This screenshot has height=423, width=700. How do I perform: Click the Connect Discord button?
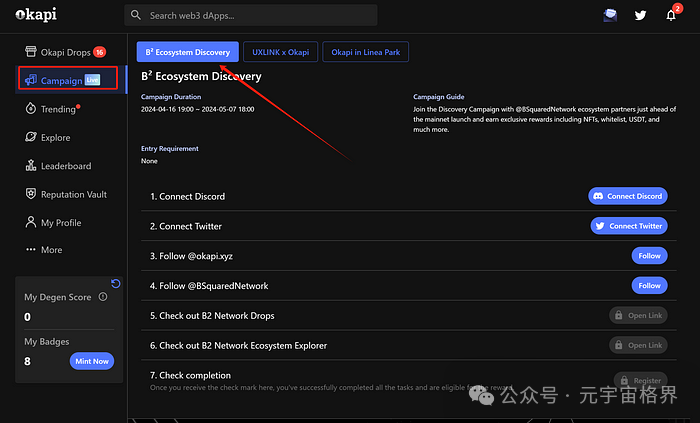(x=628, y=196)
